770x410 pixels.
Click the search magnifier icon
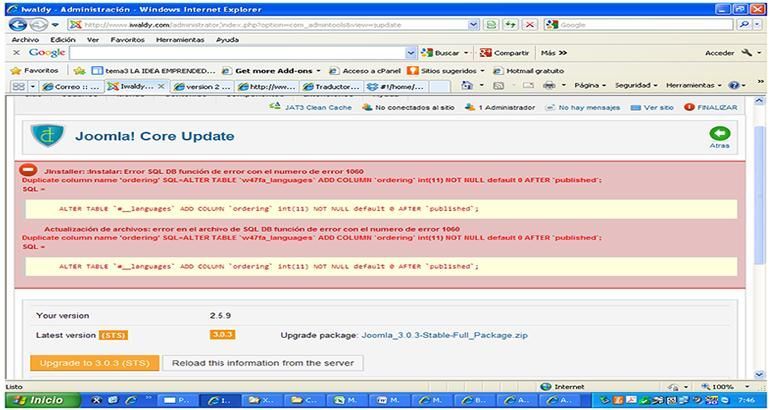[744, 25]
